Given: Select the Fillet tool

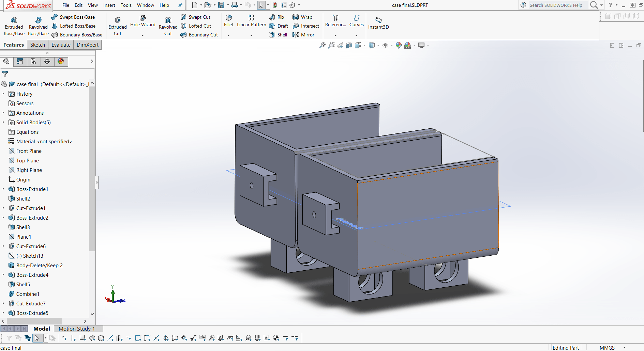Looking at the screenshot, I should 229,21.
